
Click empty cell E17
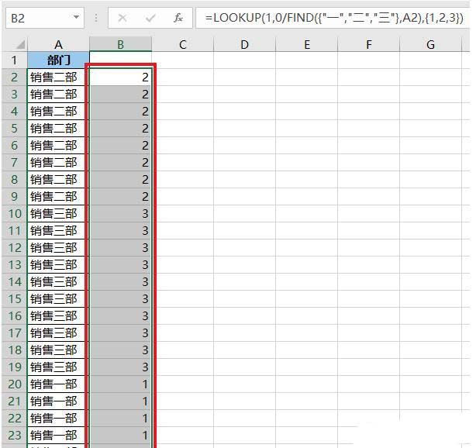(x=306, y=333)
